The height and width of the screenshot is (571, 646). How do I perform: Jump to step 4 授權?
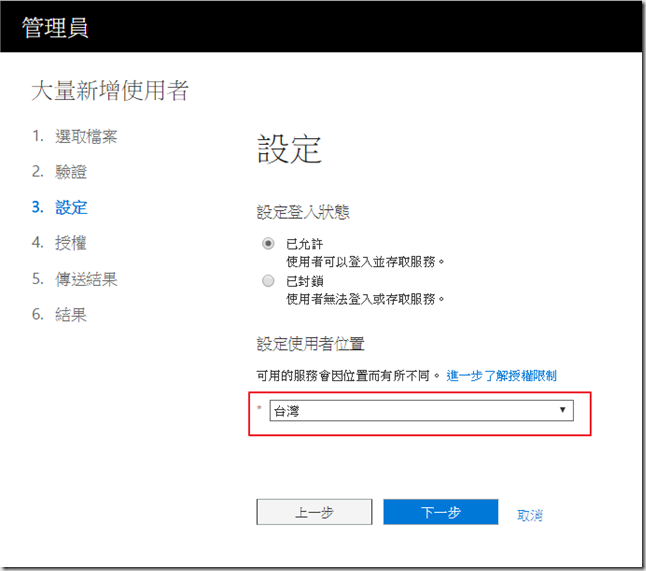(x=71, y=242)
